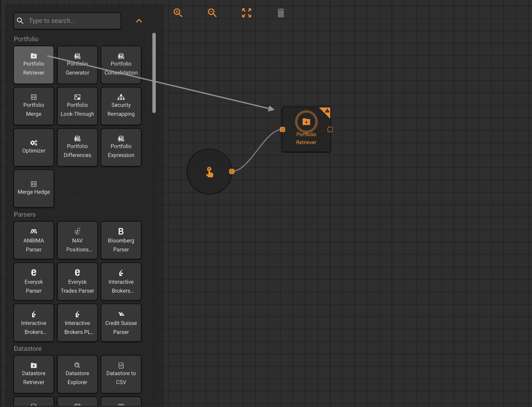Select the Optimizer block
Image resolution: width=532 pixels, height=407 pixels.
pos(34,147)
